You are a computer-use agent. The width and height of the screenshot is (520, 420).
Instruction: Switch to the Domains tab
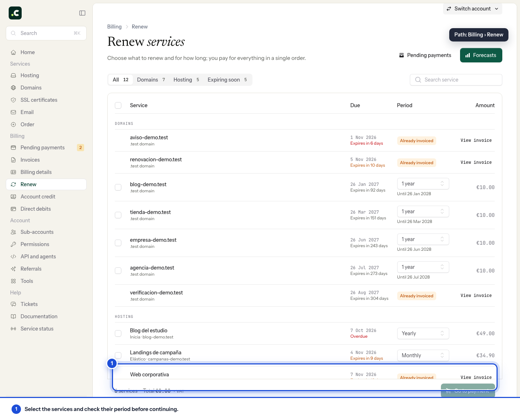pyautogui.click(x=151, y=80)
